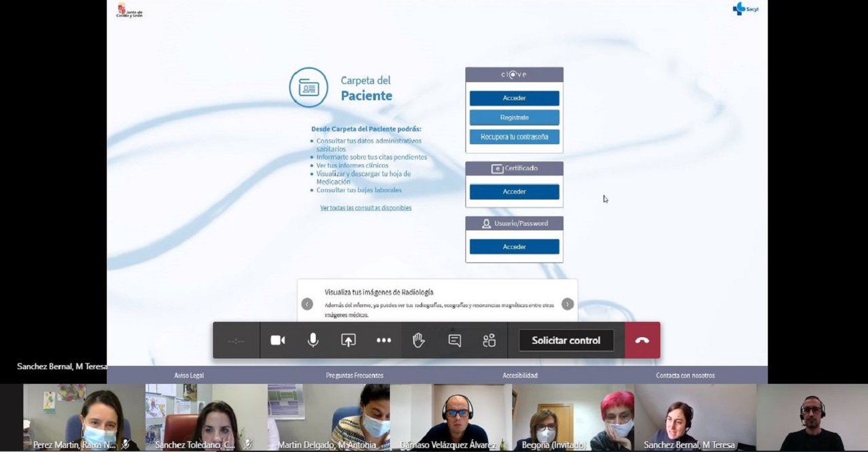Viewport: 868px width, 452px height.
Task: Select Dámaso Velázquez Álvarez video thumbnail
Action: pos(451,417)
